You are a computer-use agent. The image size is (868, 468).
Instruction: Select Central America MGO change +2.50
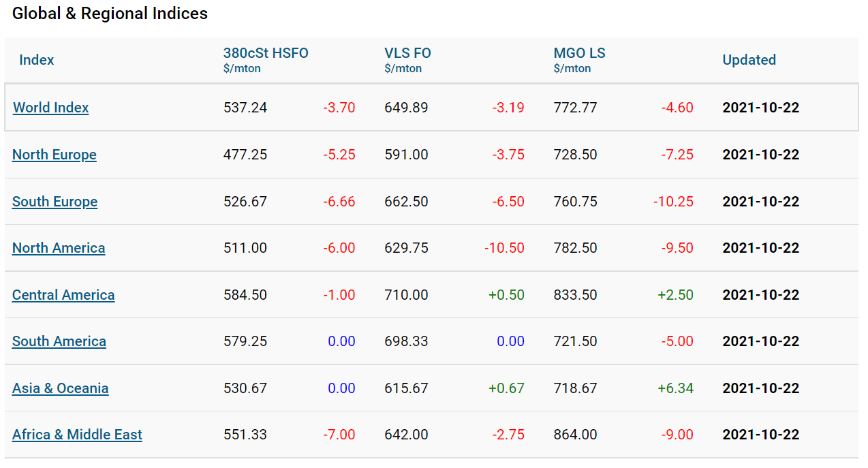pos(675,295)
